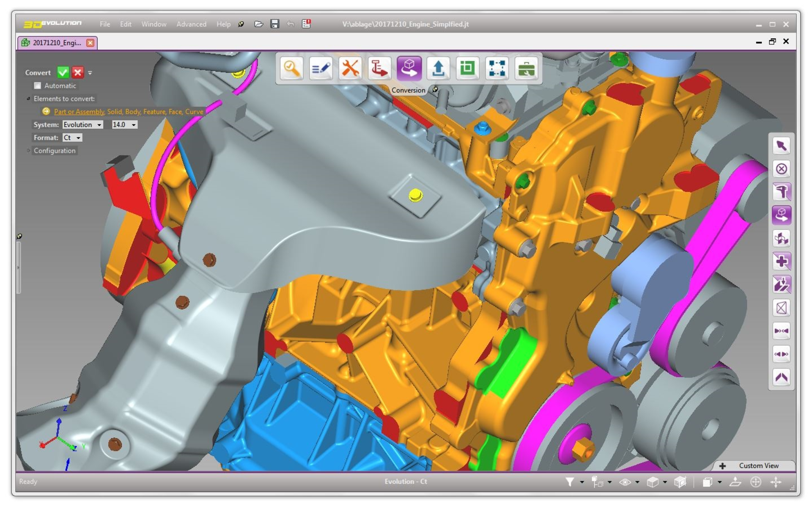The height and width of the screenshot is (507, 812).
Task: Toggle the eye visibility icon in status bar
Action: [625, 482]
